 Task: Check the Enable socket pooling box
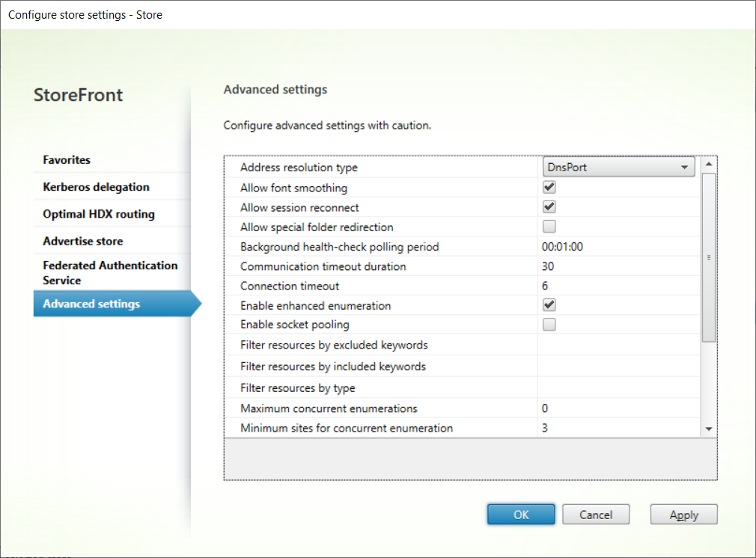pyautogui.click(x=549, y=325)
